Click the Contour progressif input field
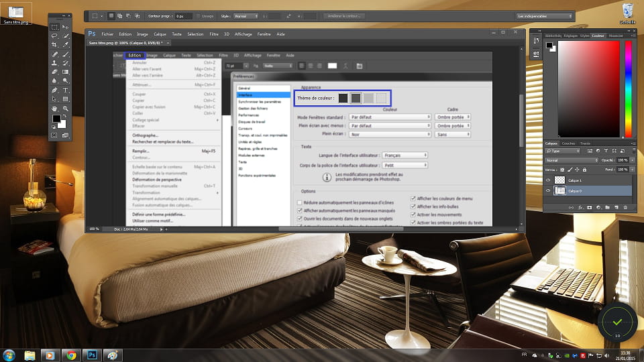The height and width of the screenshot is (362, 644). click(183, 15)
